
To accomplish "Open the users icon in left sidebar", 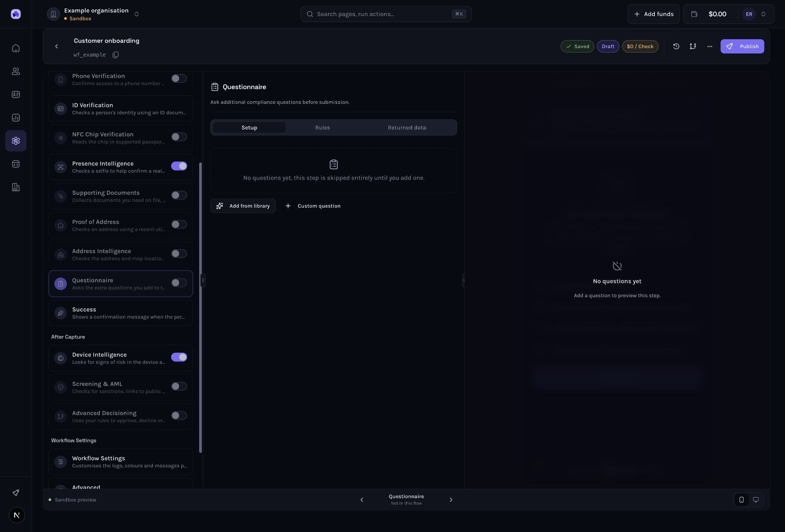I will [x=16, y=71].
